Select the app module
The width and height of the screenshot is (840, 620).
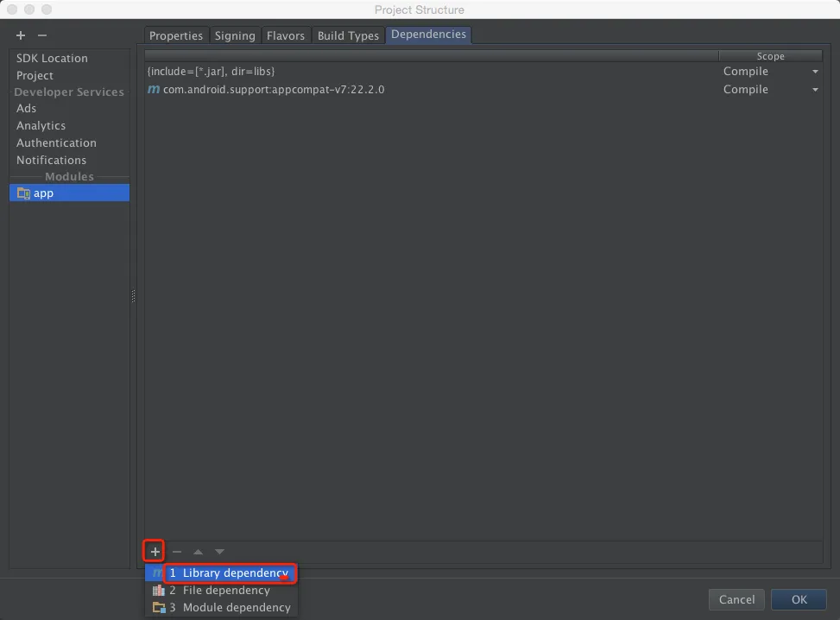[69, 193]
